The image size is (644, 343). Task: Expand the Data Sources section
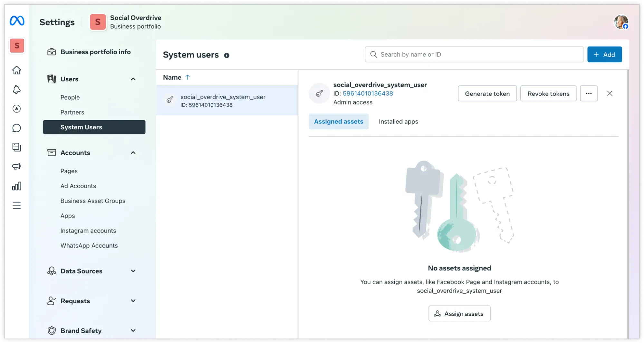pyautogui.click(x=133, y=271)
